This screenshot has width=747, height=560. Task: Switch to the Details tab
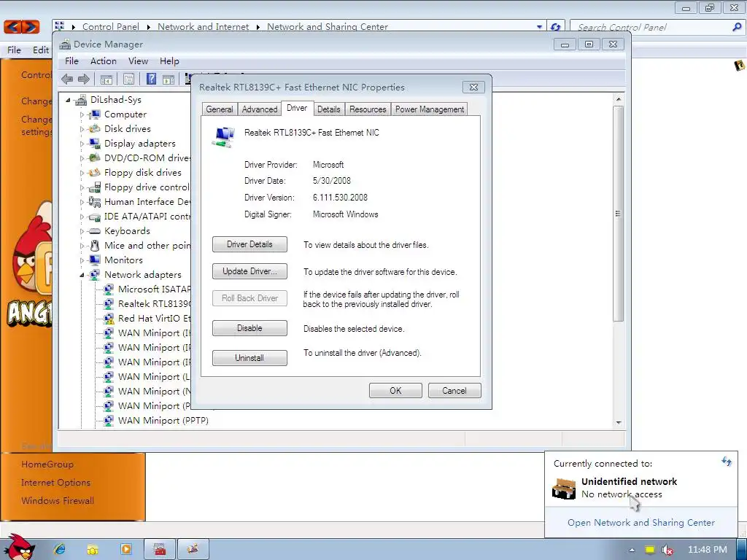click(x=329, y=109)
